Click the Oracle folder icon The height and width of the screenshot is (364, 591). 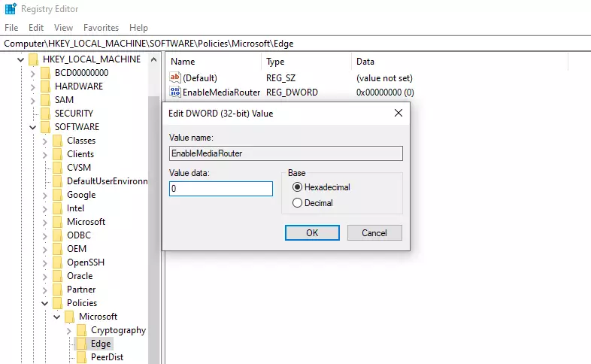pos(58,276)
